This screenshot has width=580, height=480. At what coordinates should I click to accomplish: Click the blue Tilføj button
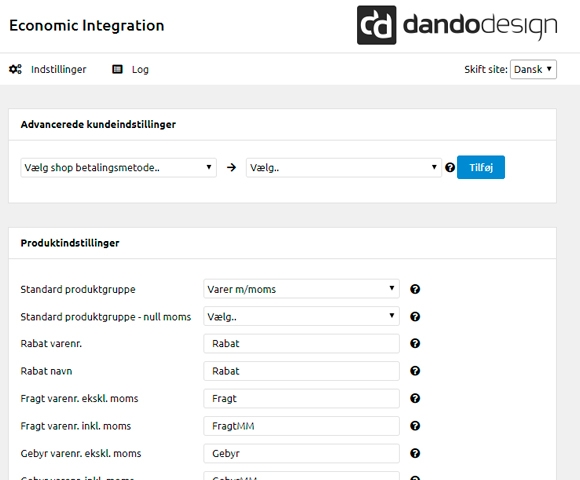tap(481, 167)
